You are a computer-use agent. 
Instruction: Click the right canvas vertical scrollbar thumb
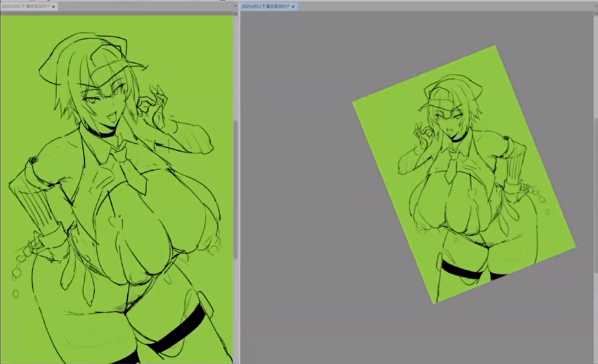click(x=595, y=195)
